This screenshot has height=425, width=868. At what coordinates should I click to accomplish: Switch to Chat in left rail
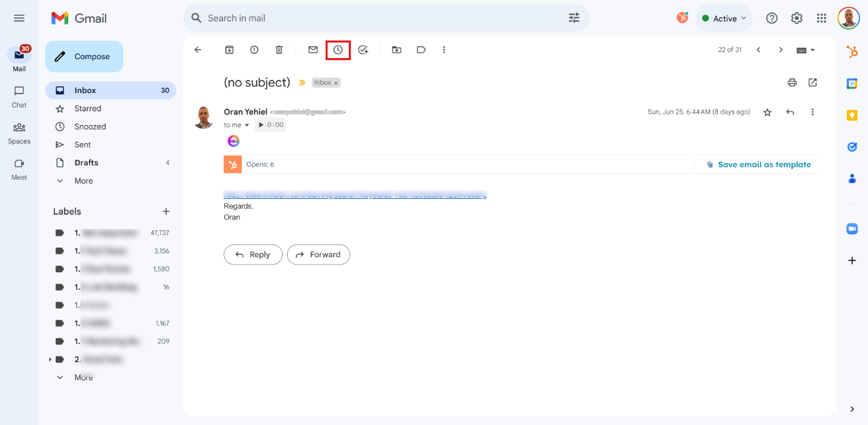point(19,96)
